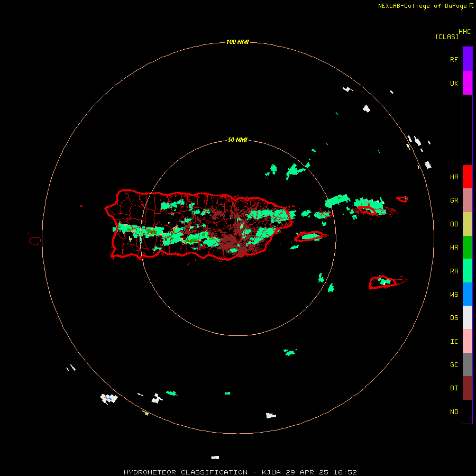Click the "[CLAS]" units label

447,36
